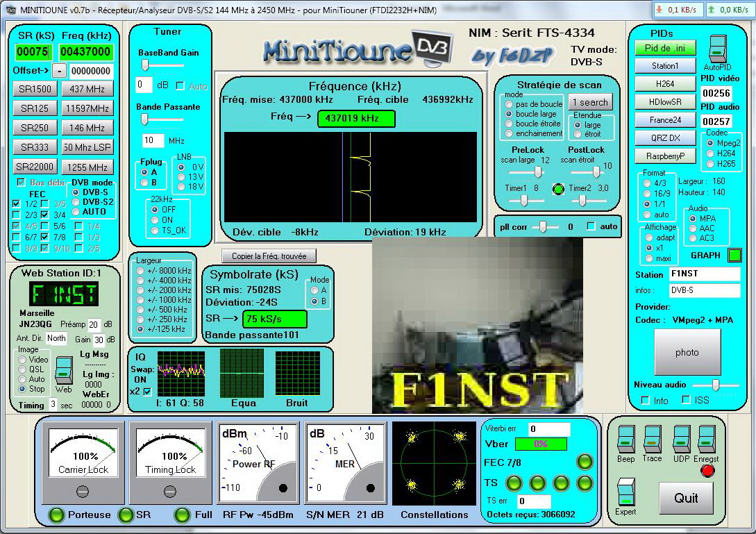Click the SR (kS) input field 00075
The height and width of the screenshot is (534, 756).
[33, 51]
